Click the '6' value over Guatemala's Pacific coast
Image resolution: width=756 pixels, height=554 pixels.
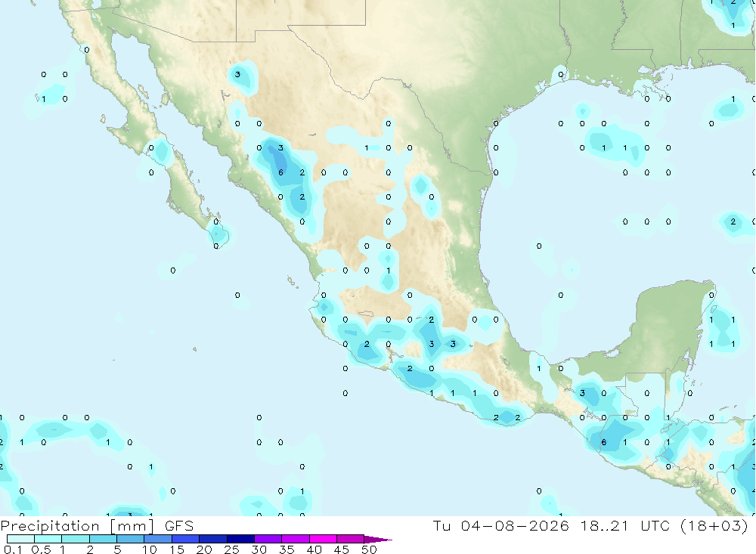click(603, 442)
